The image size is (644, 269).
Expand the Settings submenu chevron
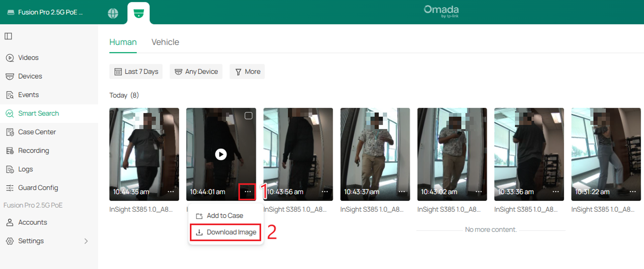(x=86, y=241)
